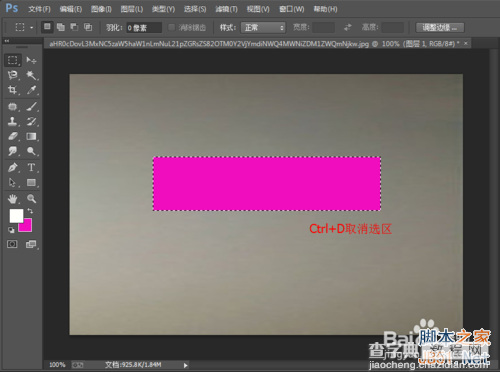This screenshot has height=372, width=500.
Task: Click the height input field
Action: click(392, 27)
